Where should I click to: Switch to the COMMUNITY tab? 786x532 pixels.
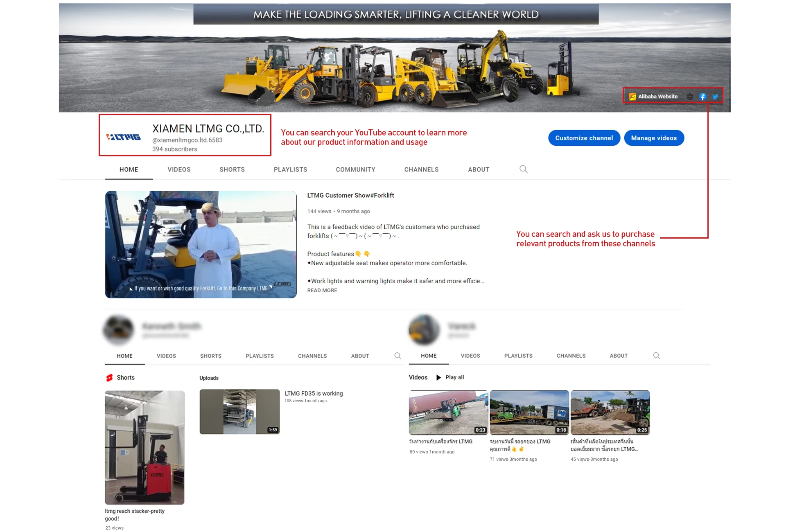point(355,169)
